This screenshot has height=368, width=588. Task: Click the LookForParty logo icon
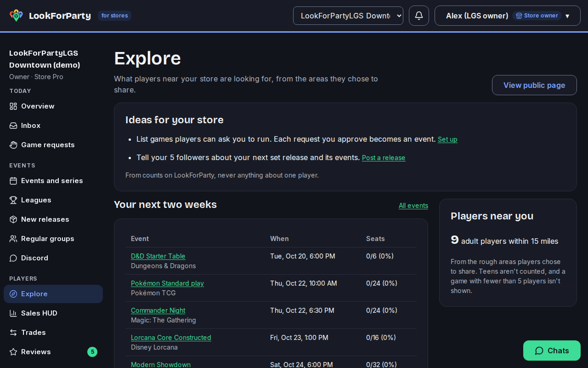[x=16, y=16]
